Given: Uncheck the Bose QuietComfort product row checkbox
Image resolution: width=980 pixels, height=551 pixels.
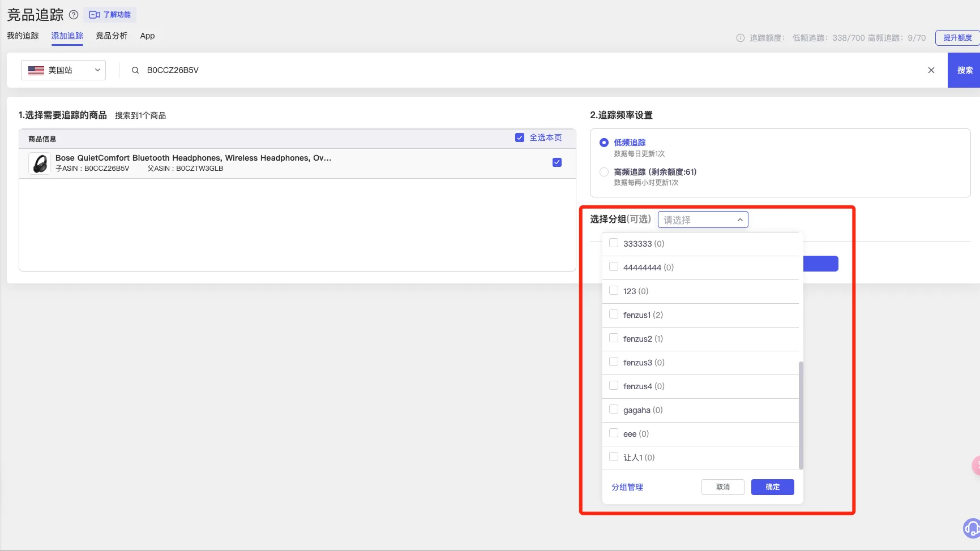Looking at the screenshot, I should 557,162.
